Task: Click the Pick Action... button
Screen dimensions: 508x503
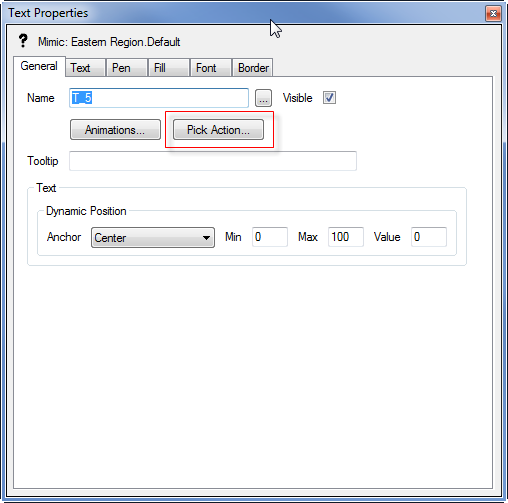Action: point(218,130)
